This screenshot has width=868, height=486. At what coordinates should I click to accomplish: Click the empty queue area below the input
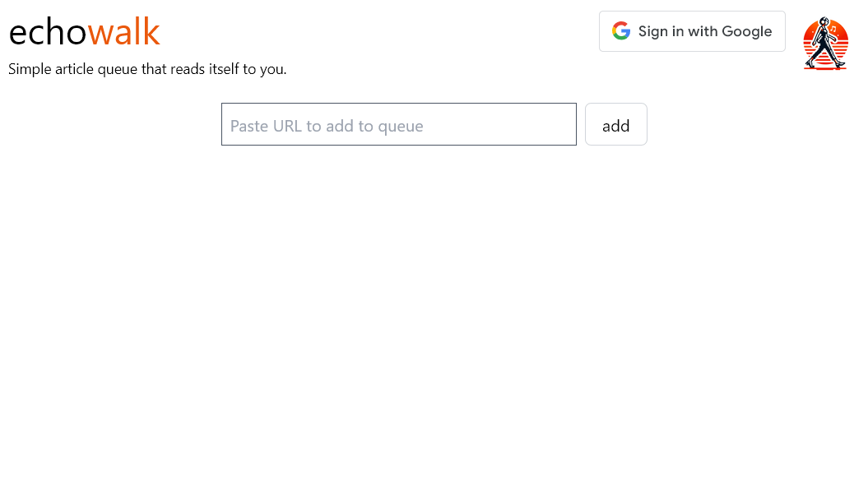[x=434, y=312]
